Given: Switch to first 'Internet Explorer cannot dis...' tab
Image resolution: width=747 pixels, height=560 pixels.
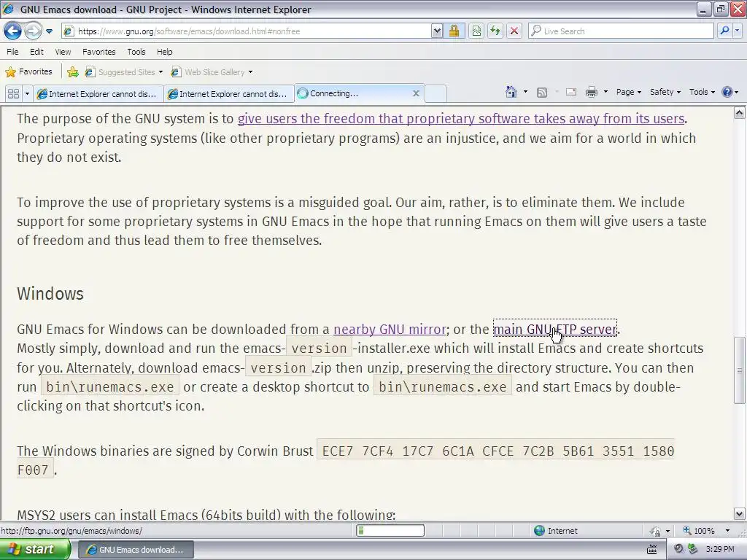Looking at the screenshot, I should [x=98, y=94].
